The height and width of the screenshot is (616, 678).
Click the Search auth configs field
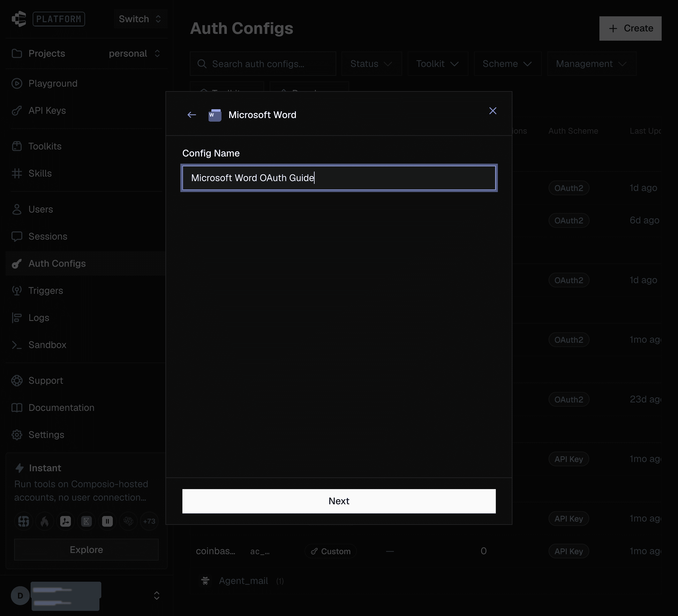263,64
